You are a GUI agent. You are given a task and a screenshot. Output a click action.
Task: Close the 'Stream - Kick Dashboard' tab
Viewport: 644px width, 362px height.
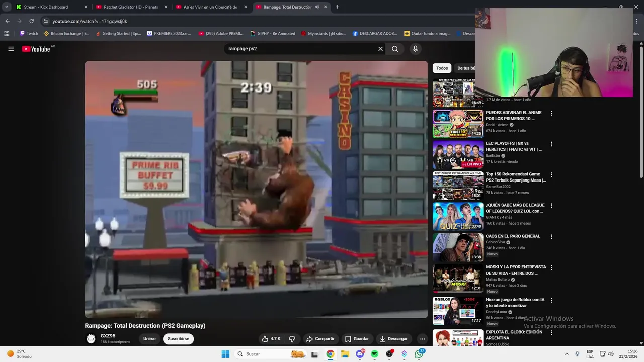[86, 7]
